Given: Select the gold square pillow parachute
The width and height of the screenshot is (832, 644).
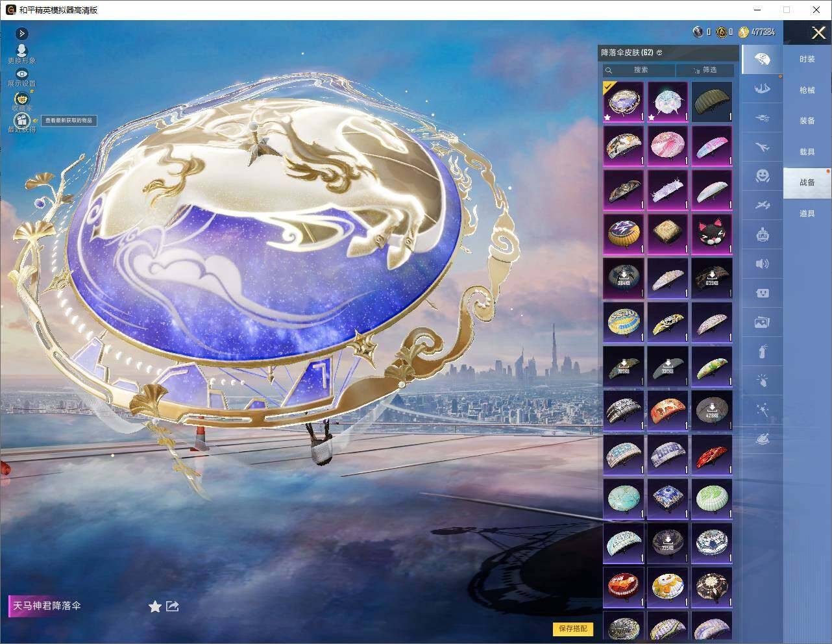Looking at the screenshot, I should (667, 234).
